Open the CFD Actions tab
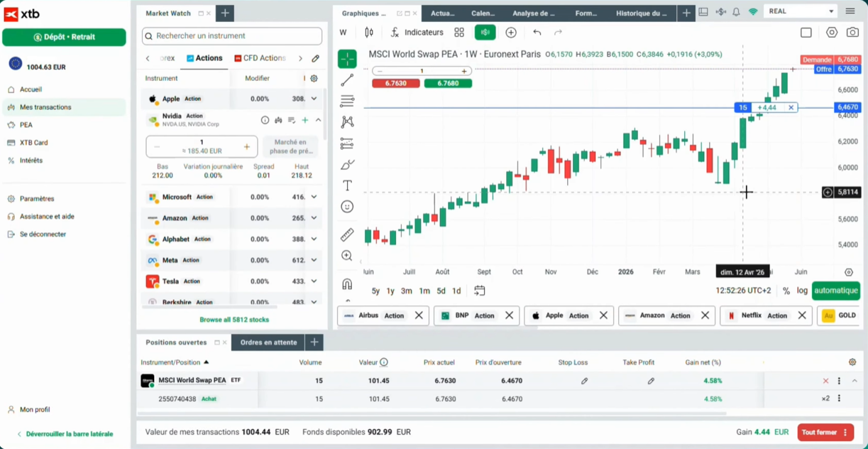 click(260, 58)
